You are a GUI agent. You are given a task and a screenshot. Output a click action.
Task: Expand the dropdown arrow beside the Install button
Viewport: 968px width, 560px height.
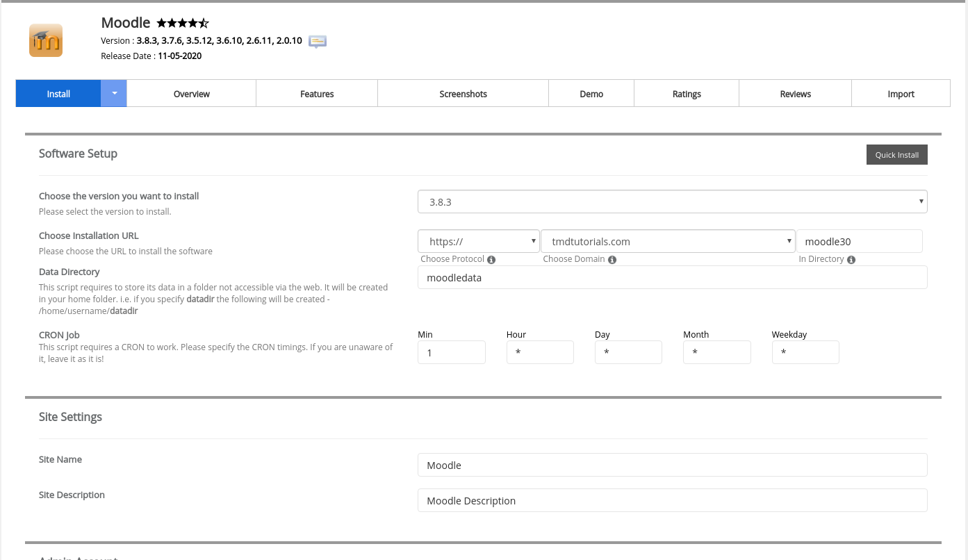[113, 93]
